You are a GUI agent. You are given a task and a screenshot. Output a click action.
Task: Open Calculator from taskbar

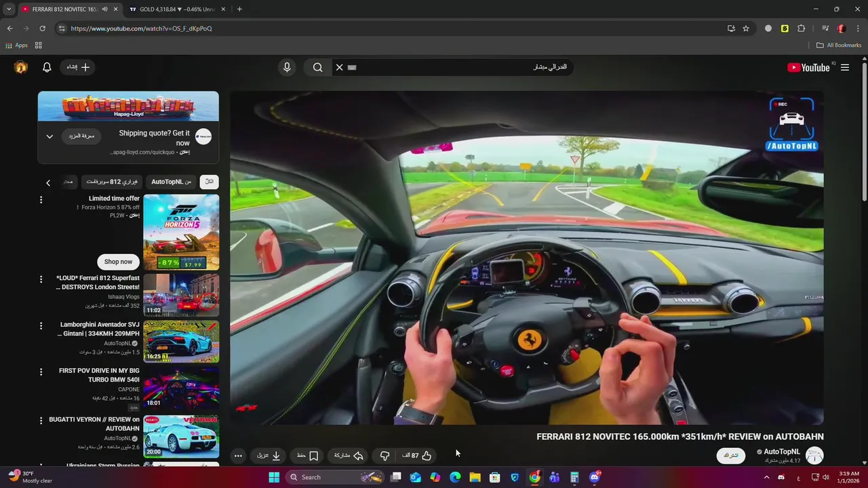pyautogui.click(x=574, y=477)
